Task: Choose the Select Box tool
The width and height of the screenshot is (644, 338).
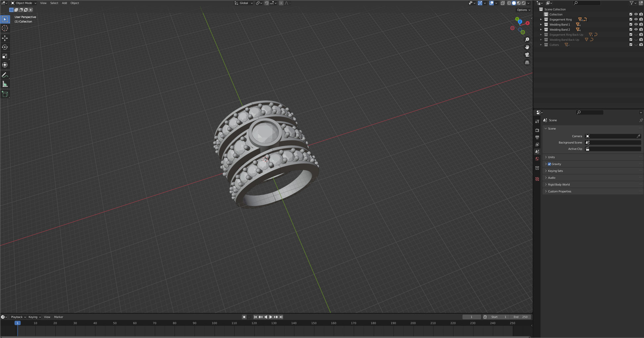Action: (x=5, y=19)
